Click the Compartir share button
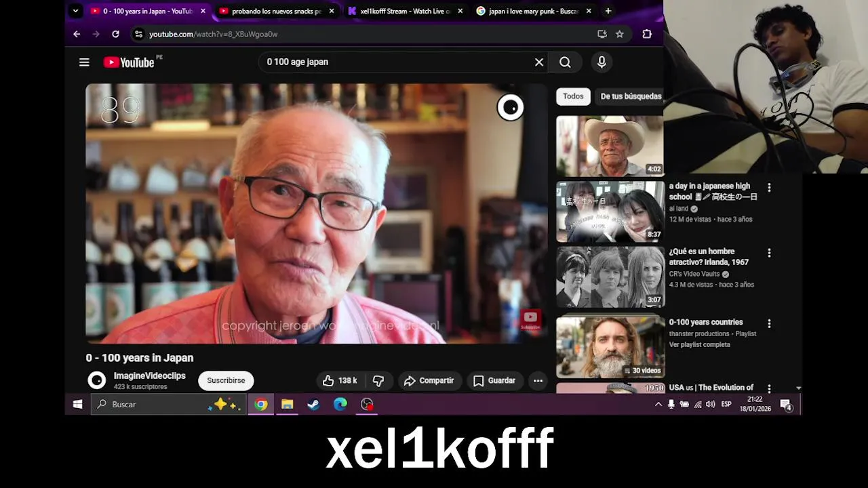The width and height of the screenshot is (868, 488). coord(429,381)
